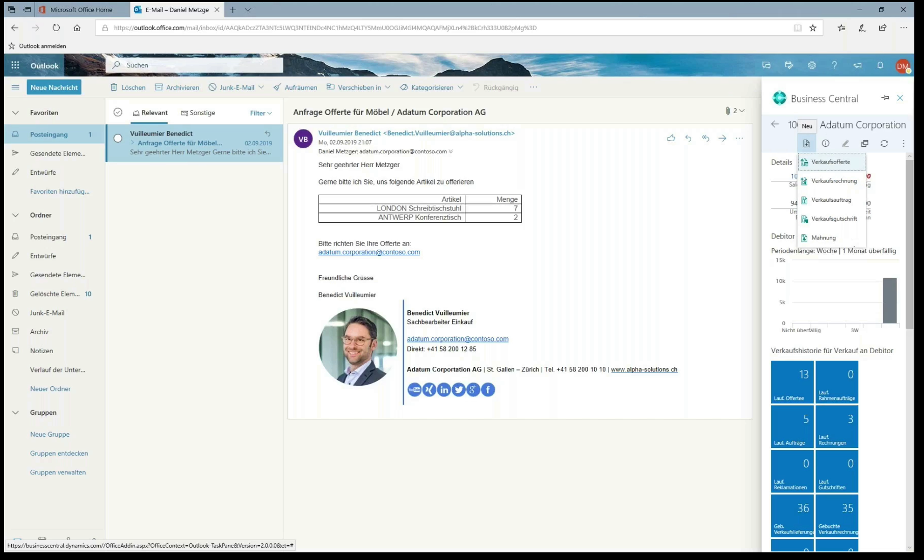
Task: Forward the email
Action: point(722,138)
